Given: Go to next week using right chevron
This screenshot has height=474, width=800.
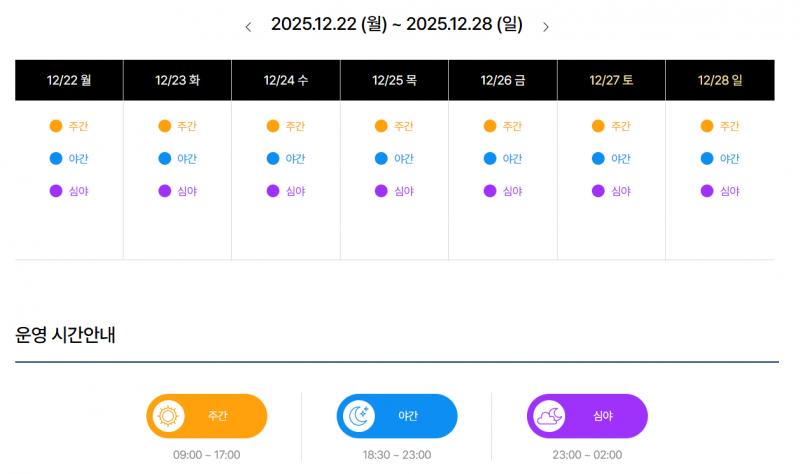Looking at the screenshot, I should (545, 27).
